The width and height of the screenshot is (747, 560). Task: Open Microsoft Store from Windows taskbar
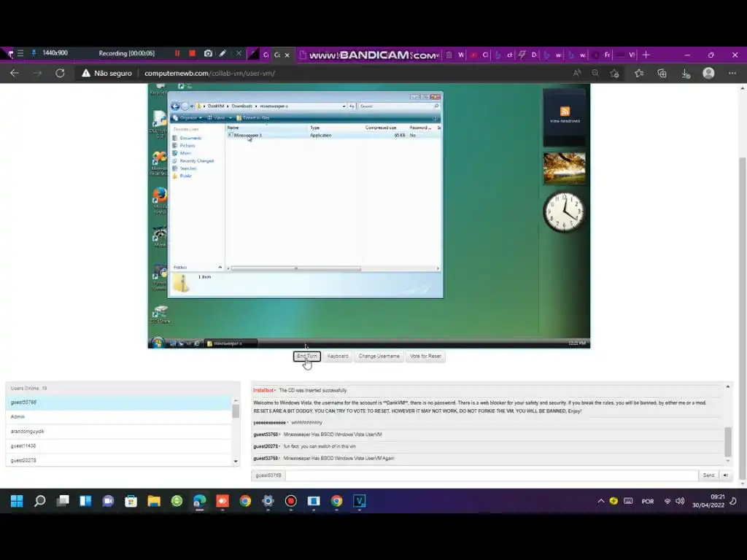click(x=131, y=501)
